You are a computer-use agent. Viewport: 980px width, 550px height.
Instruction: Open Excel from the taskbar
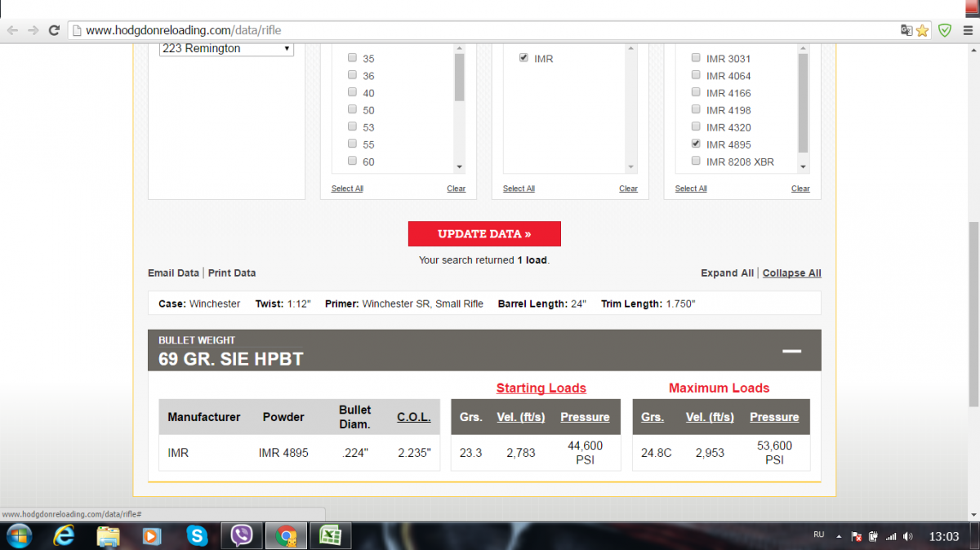point(331,536)
